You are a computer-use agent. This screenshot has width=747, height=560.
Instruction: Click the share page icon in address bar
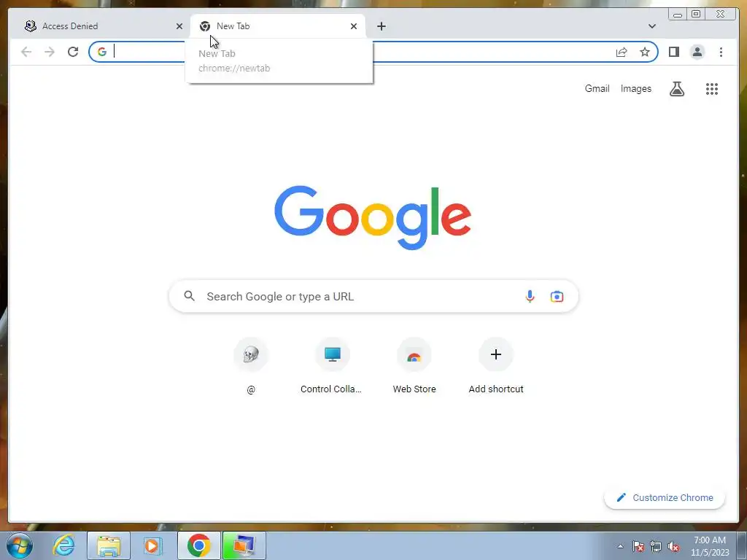[622, 52]
